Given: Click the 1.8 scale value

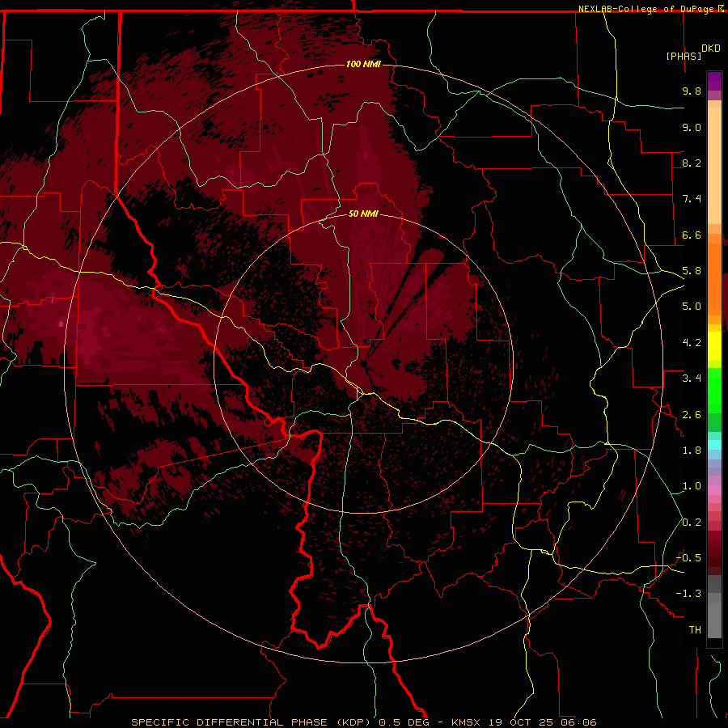Looking at the screenshot, I should pos(692,451).
